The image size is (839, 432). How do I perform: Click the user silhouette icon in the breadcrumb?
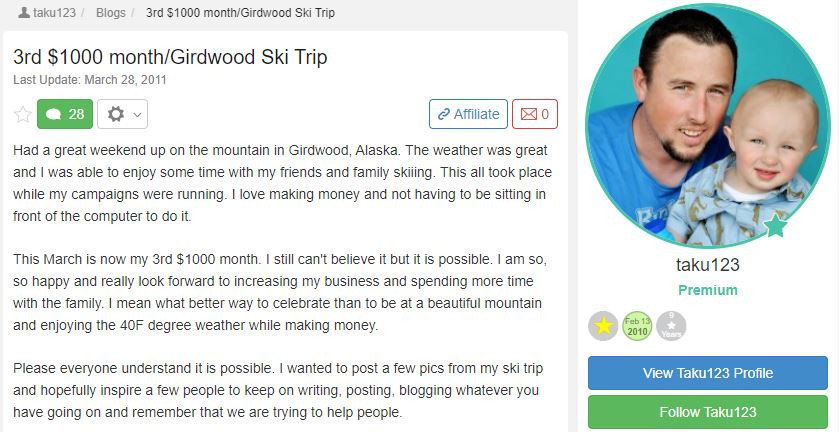point(24,14)
